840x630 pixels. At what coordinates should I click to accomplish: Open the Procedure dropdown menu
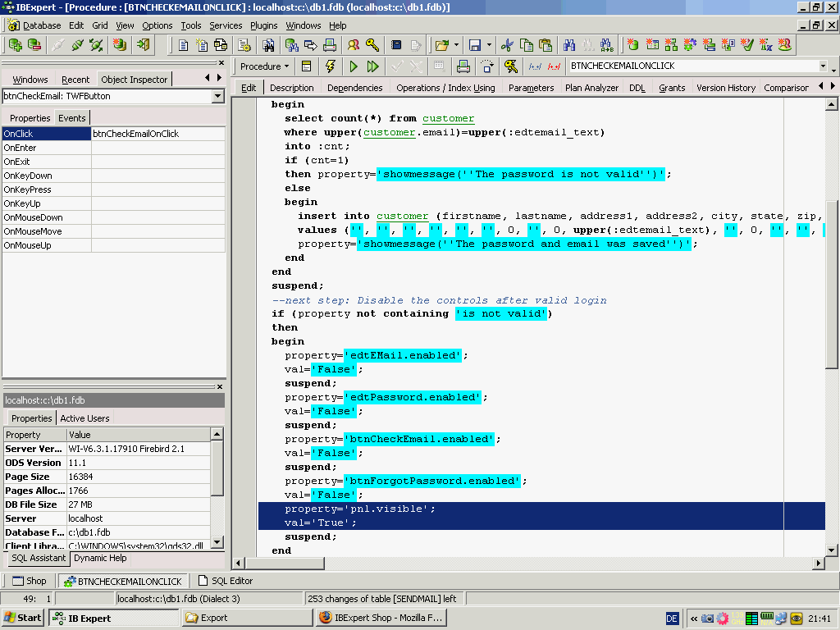tap(265, 66)
